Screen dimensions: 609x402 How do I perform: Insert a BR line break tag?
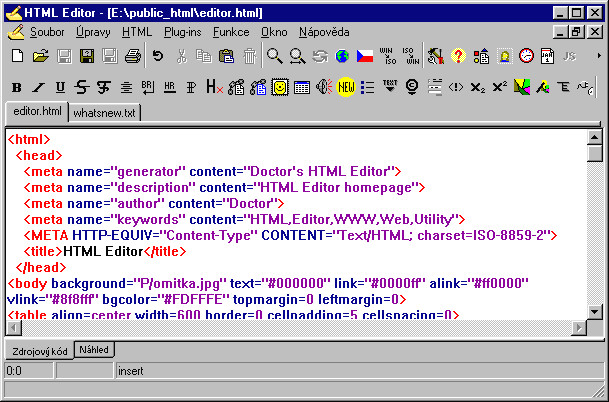(148, 87)
